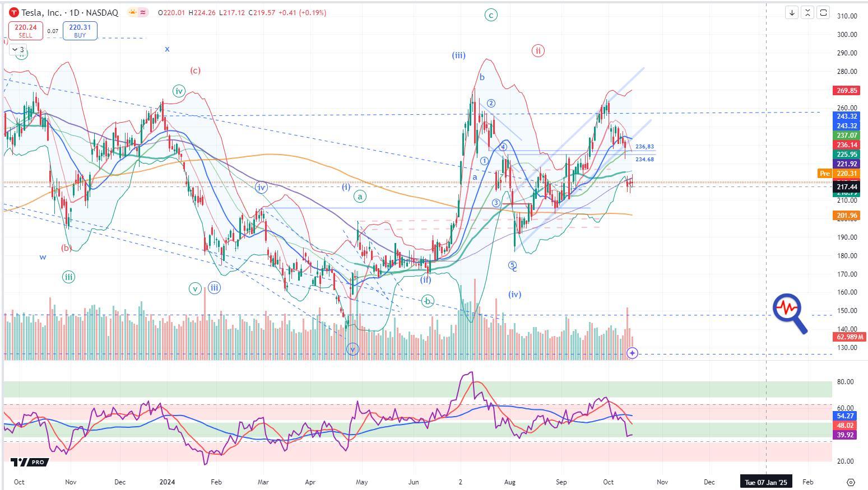The image size is (868, 490).
Task: Collapse the pane with the double-chevron button
Action: [x=807, y=12]
